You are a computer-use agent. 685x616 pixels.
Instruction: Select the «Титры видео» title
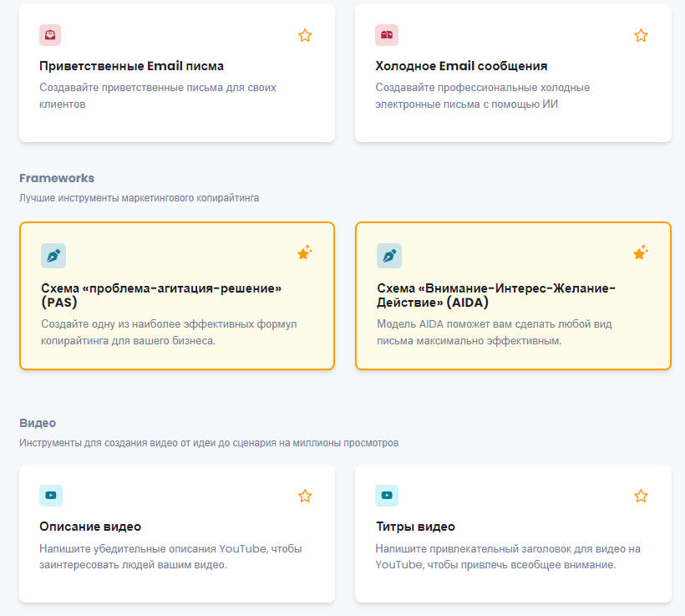tap(415, 527)
